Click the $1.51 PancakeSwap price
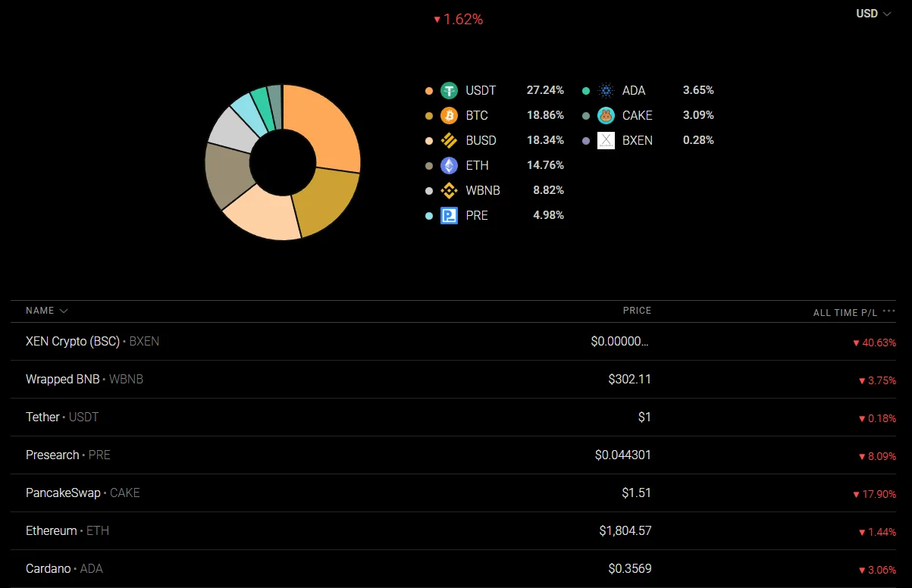Viewport: 912px width, 588px height. [636, 493]
